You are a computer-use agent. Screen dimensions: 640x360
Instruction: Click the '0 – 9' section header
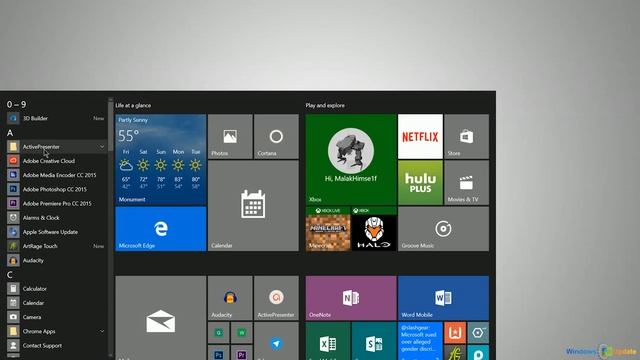click(x=16, y=104)
